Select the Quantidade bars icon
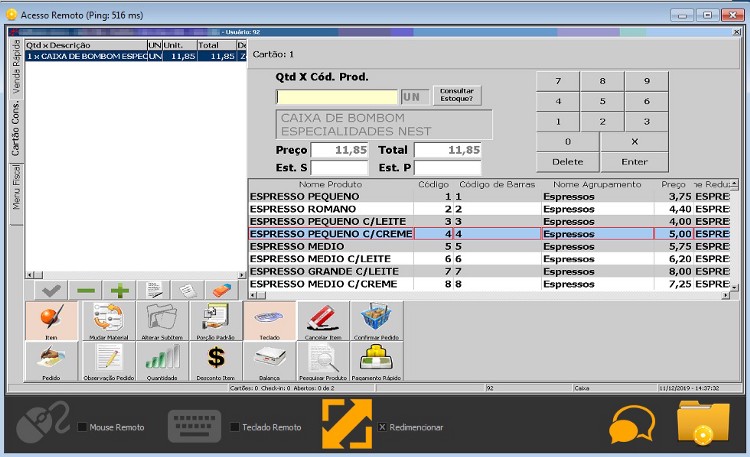This screenshot has width=750, height=457. [162, 360]
